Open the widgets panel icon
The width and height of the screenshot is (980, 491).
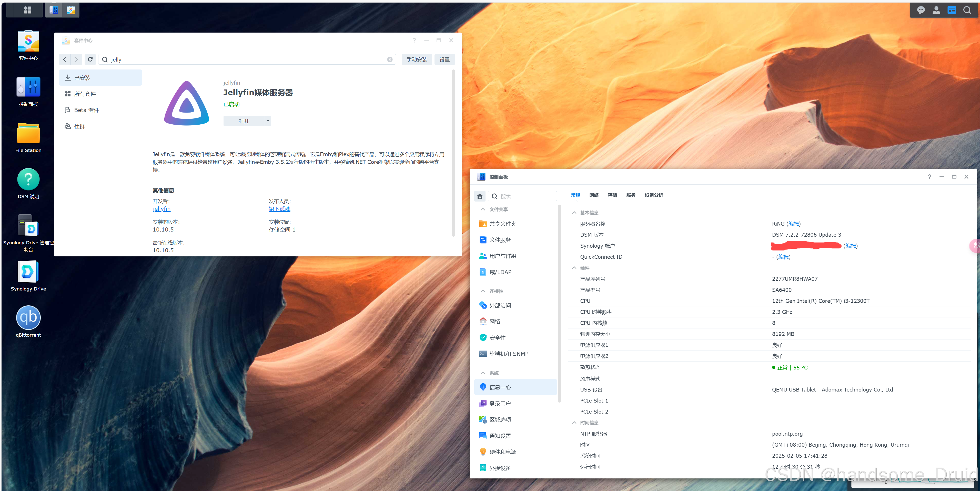tap(952, 10)
